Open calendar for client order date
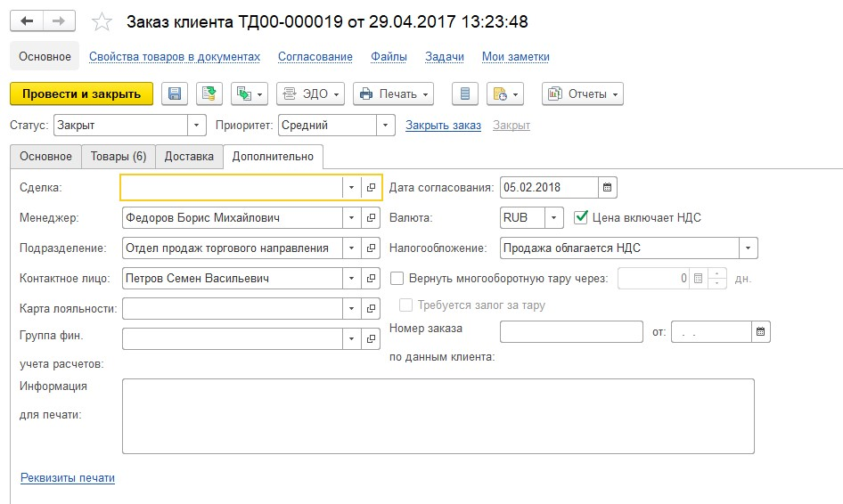 coord(760,332)
